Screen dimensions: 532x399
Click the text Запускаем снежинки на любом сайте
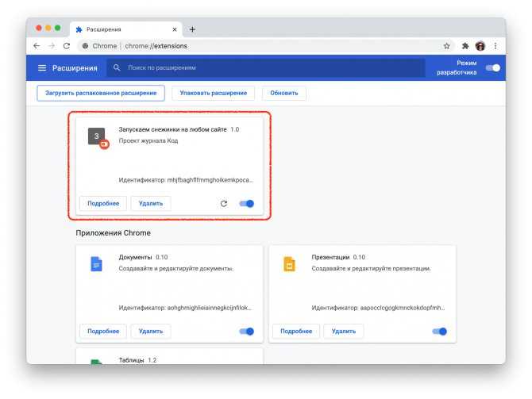[x=172, y=129]
